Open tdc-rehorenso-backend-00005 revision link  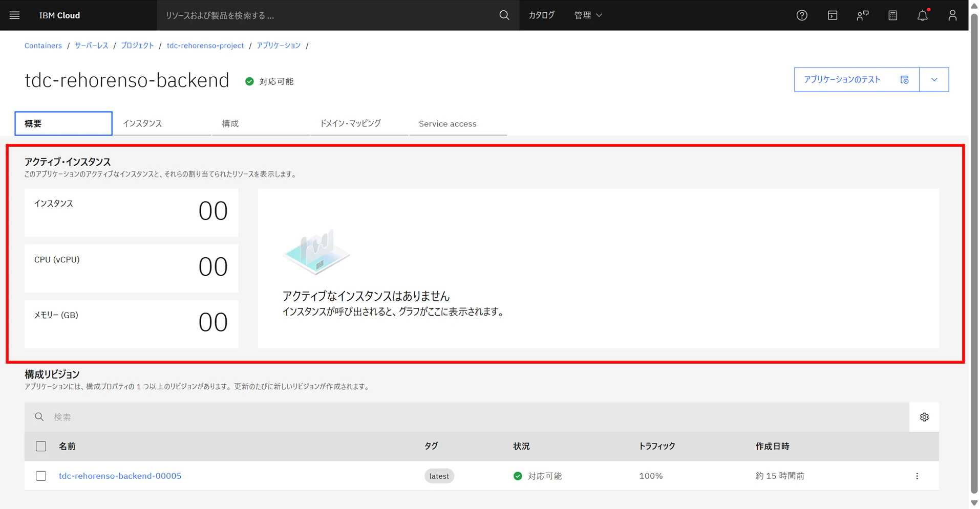(x=120, y=476)
